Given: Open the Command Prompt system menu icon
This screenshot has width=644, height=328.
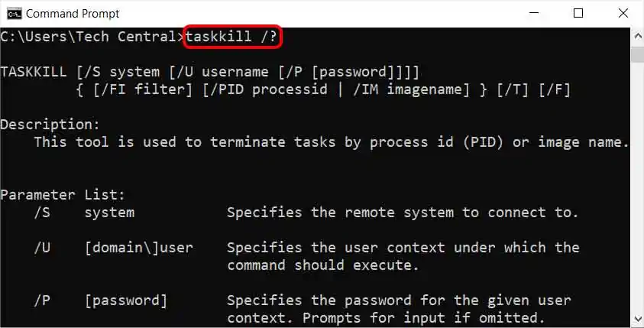Looking at the screenshot, I should pos(13,13).
